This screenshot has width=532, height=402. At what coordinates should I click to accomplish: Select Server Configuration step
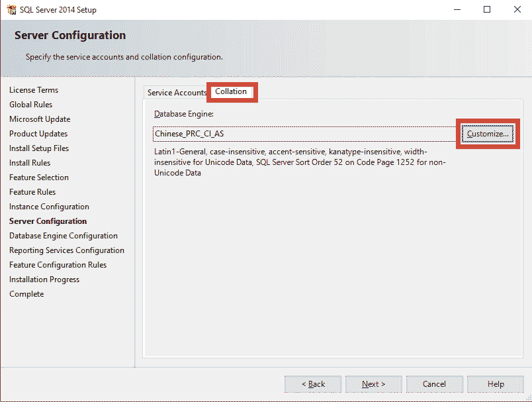(x=48, y=221)
